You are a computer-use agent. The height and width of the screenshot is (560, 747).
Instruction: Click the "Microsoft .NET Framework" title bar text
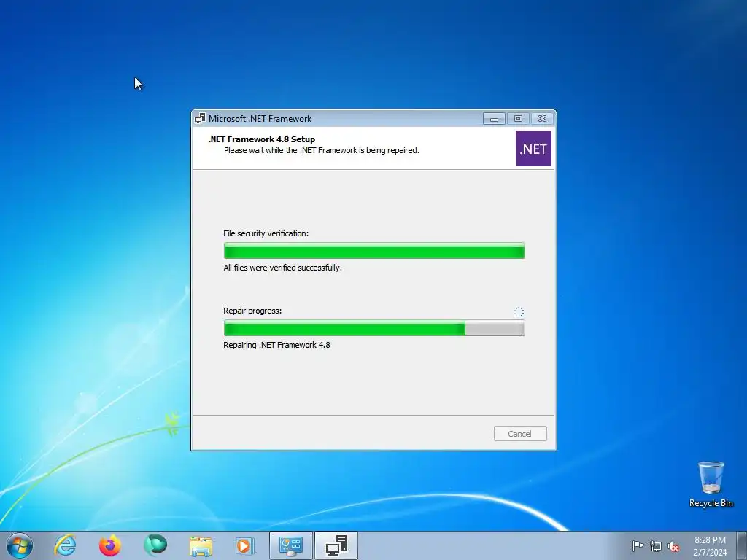(260, 119)
